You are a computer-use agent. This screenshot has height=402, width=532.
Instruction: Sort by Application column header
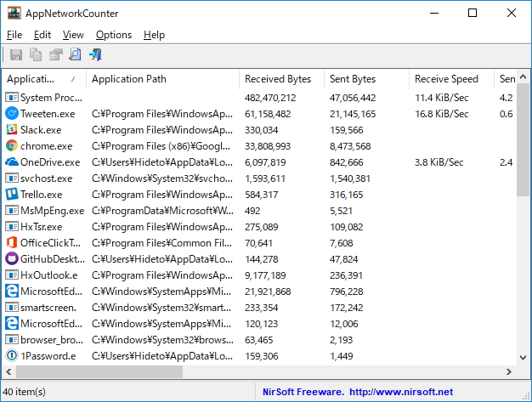[44, 79]
